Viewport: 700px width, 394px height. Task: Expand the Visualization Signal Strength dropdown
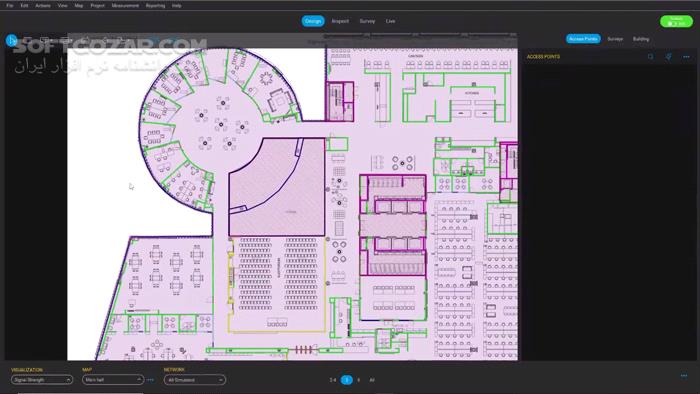click(42, 380)
